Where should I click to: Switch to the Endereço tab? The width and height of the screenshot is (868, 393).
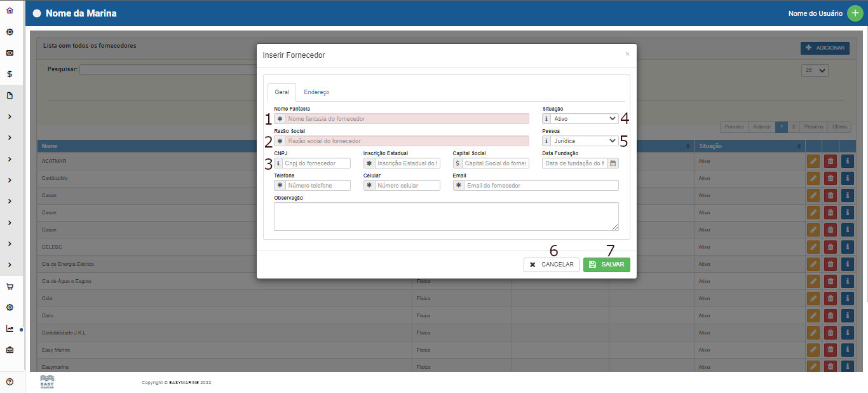pos(316,92)
